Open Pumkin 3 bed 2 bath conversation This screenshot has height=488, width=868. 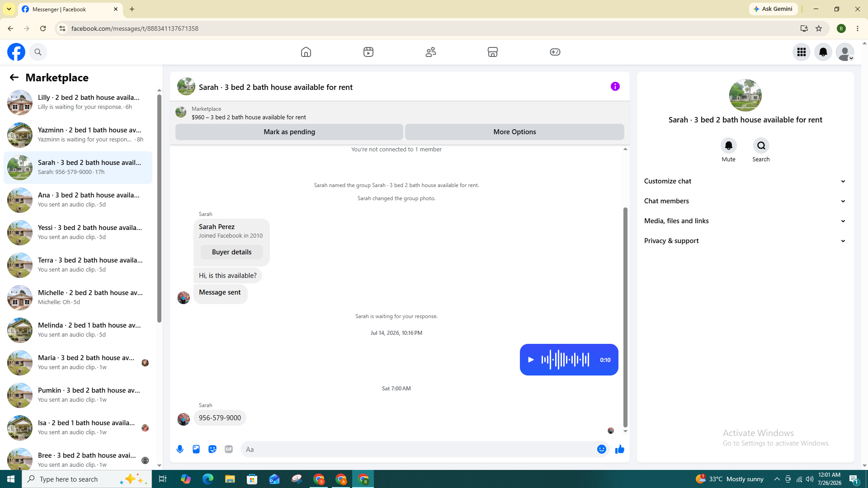[78, 395]
